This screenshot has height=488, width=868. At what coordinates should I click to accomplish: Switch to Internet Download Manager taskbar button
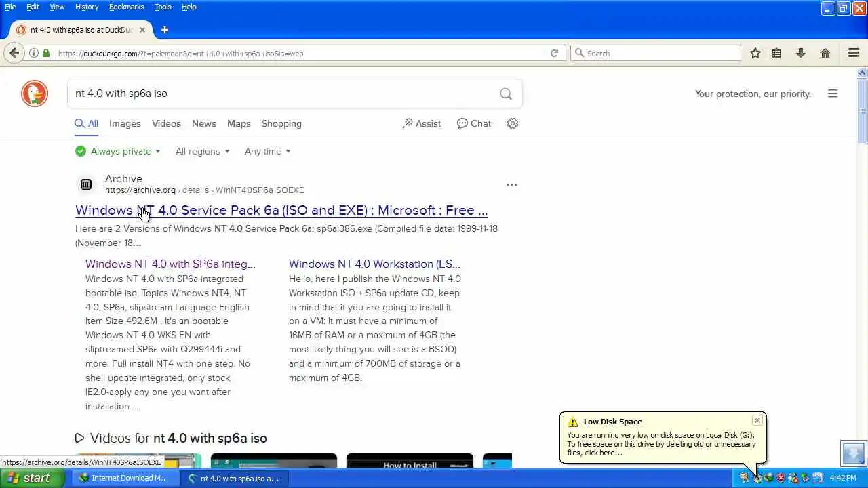pyautogui.click(x=124, y=478)
